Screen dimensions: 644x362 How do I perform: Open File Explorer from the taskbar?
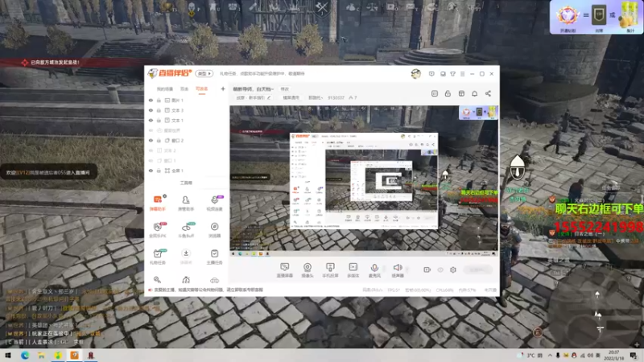point(41,355)
